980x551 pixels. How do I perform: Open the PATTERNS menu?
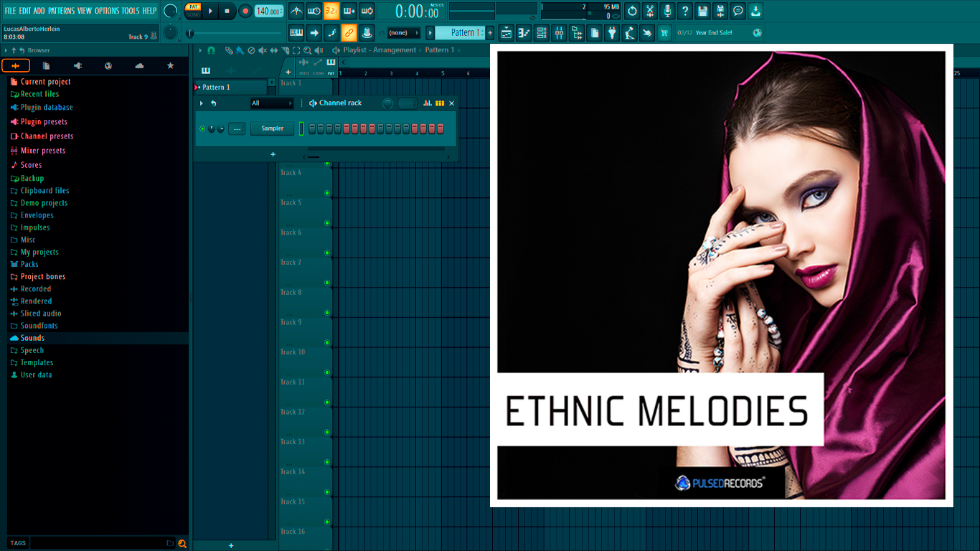click(x=61, y=11)
